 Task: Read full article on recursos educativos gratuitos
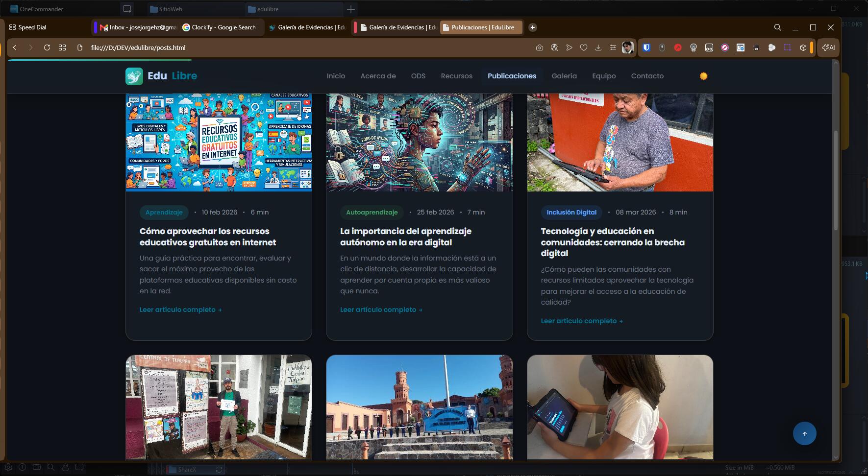pyautogui.click(x=181, y=309)
